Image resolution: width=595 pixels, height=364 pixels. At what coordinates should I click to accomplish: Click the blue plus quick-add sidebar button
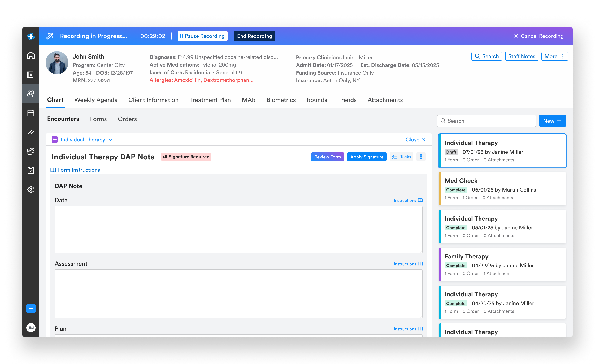(31, 309)
